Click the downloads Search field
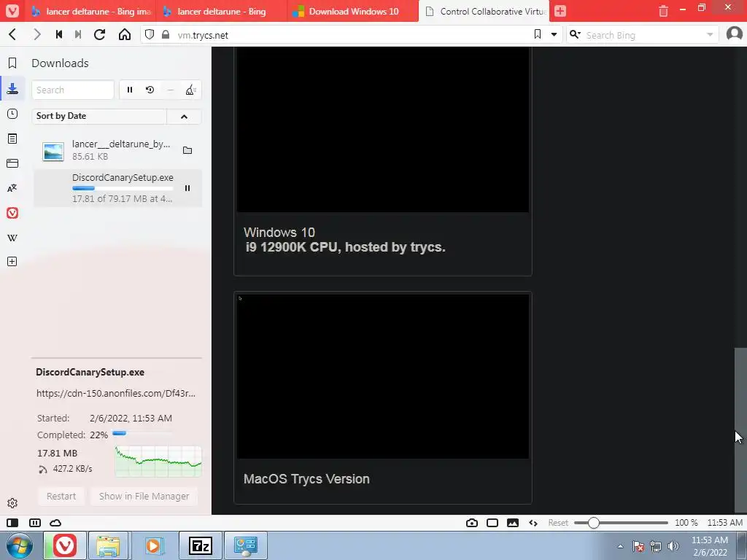 pos(72,90)
